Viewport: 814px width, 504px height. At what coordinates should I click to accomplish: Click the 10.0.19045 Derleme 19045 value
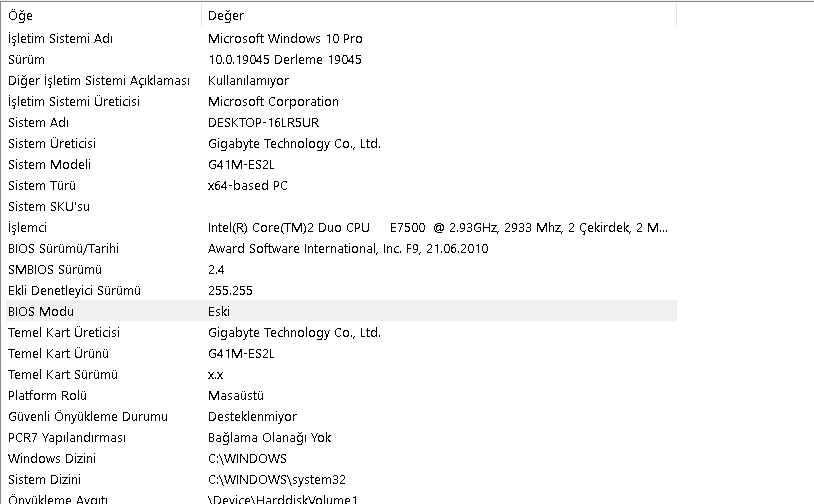click(x=284, y=59)
